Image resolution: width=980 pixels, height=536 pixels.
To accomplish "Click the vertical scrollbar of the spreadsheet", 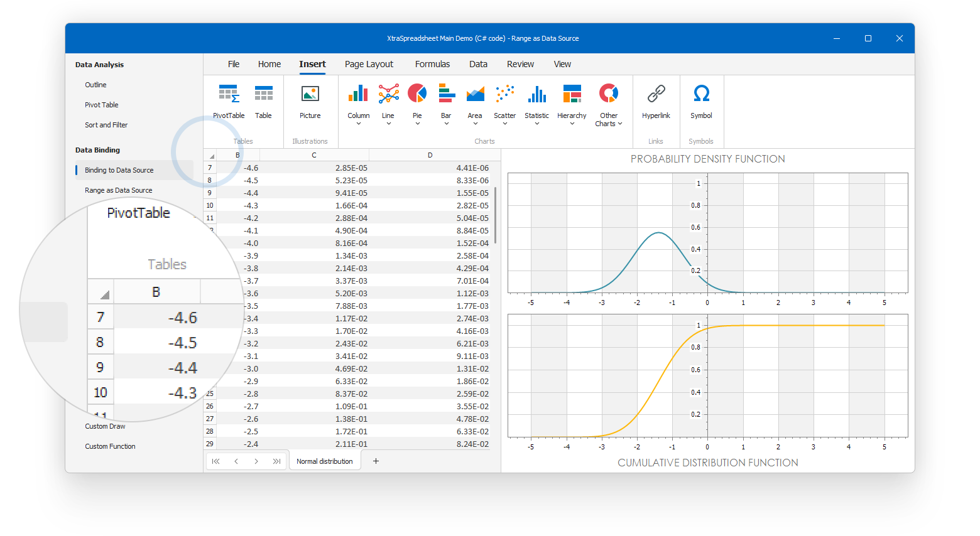I will pos(496,215).
